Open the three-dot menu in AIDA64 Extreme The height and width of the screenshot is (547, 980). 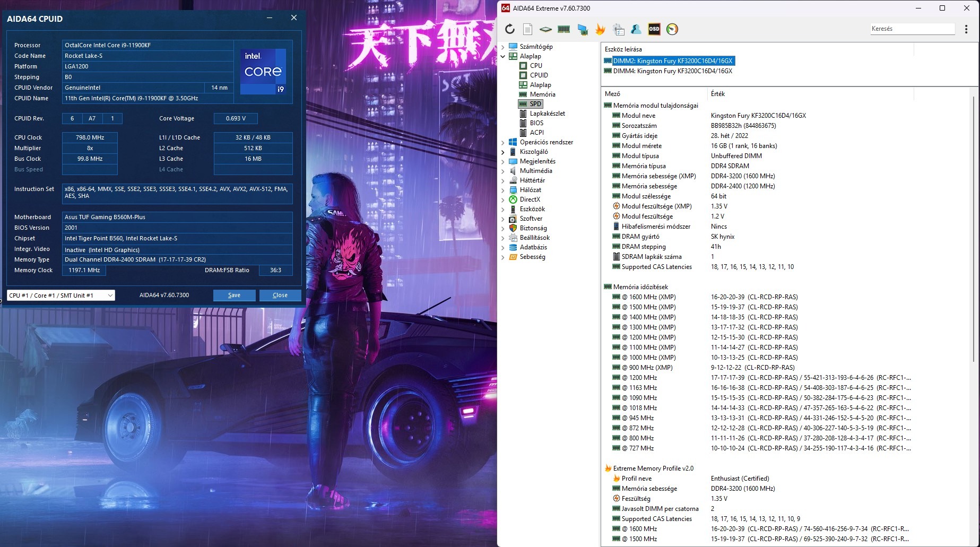(966, 29)
